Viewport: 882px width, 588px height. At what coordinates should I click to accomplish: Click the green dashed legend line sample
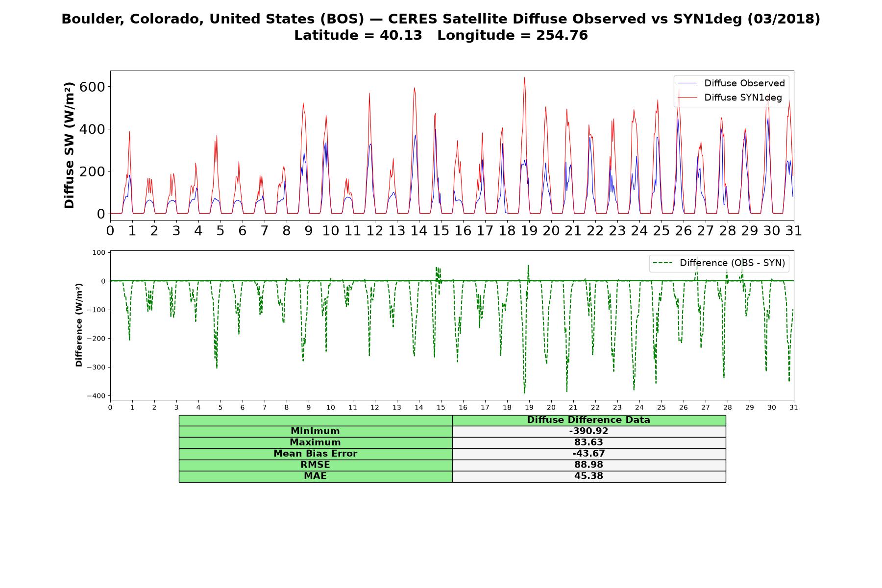point(663,264)
